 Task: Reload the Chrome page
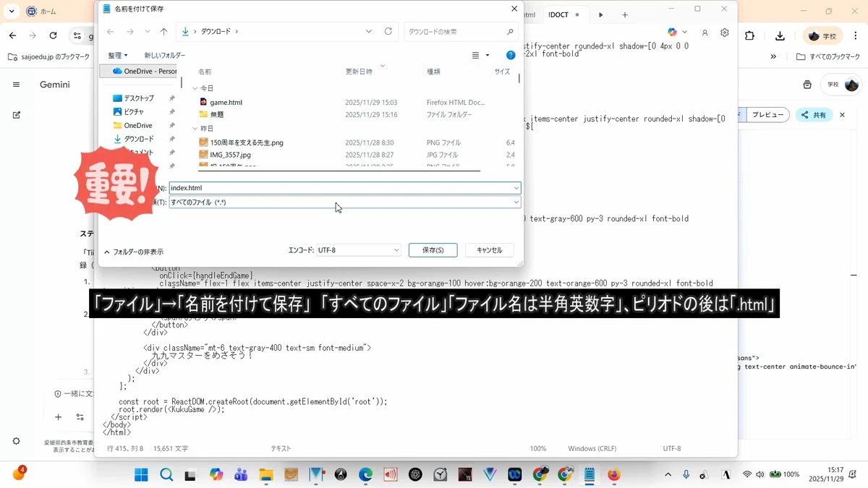(x=53, y=35)
